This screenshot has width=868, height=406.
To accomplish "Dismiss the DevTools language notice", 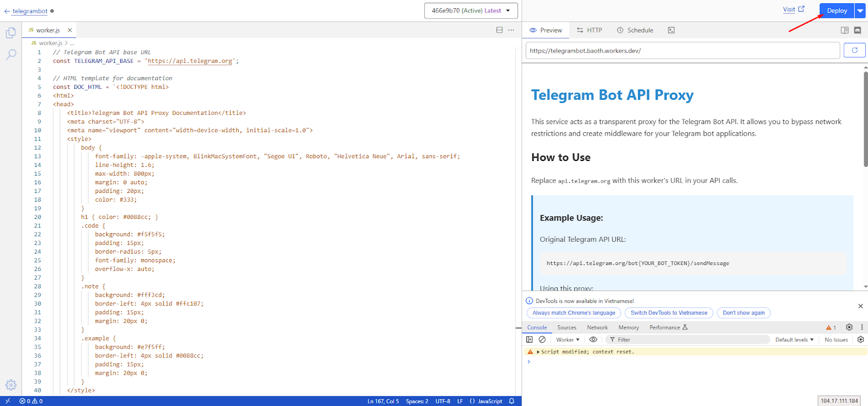I will [x=860, y=306].
